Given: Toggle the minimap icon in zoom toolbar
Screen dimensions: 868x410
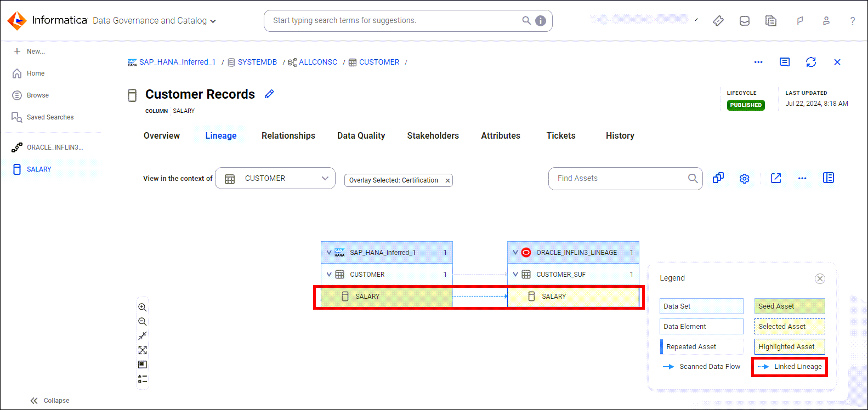Looking at the screenshot, I should [x=143, y=365].
